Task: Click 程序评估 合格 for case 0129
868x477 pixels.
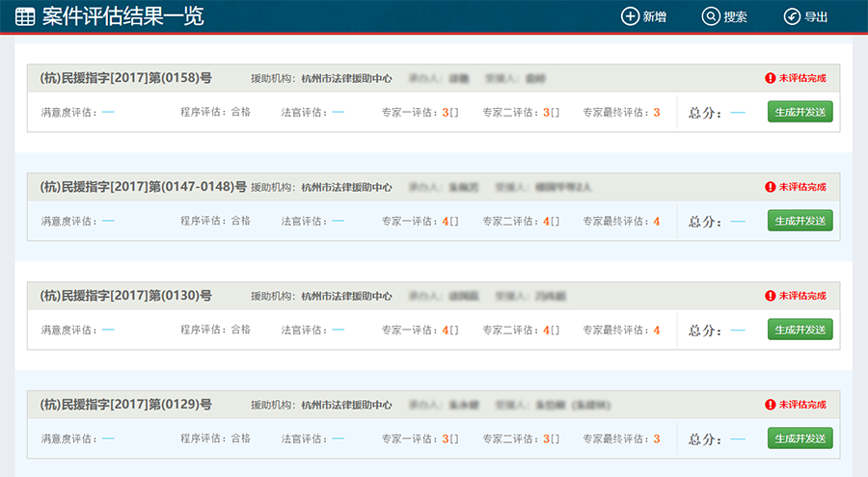Action: click(x=241, y=438)
